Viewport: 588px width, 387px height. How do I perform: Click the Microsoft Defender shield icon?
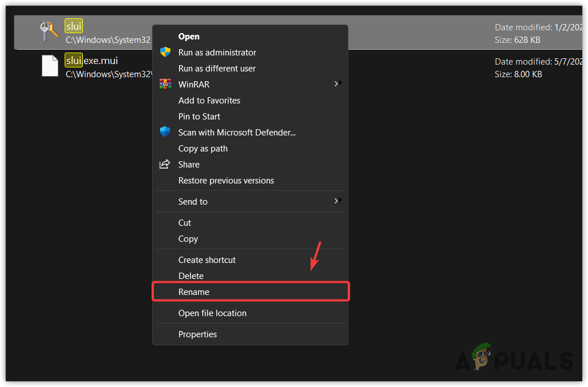[x=165, y=132]
